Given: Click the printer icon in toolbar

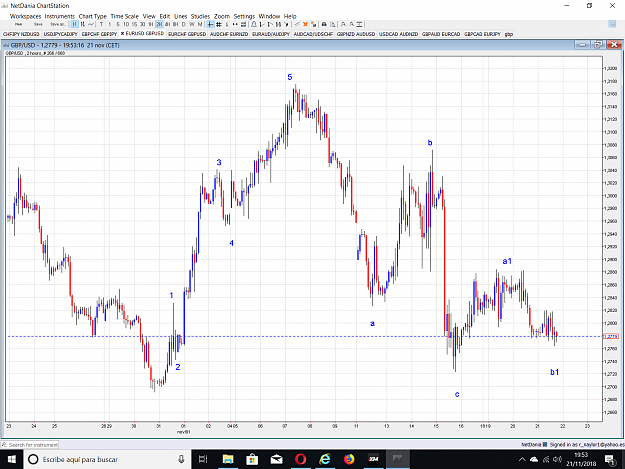Looking at the screenshot, I should tap(324, 24).
